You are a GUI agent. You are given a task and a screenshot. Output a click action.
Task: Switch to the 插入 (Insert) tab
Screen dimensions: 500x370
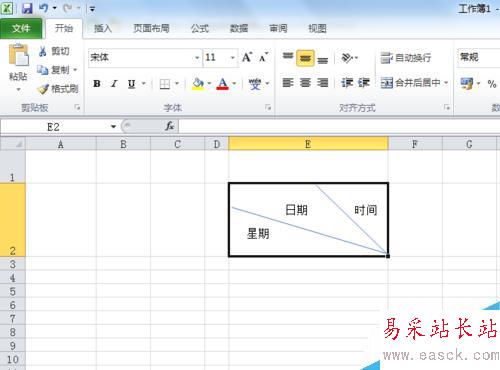pos(103,29)
